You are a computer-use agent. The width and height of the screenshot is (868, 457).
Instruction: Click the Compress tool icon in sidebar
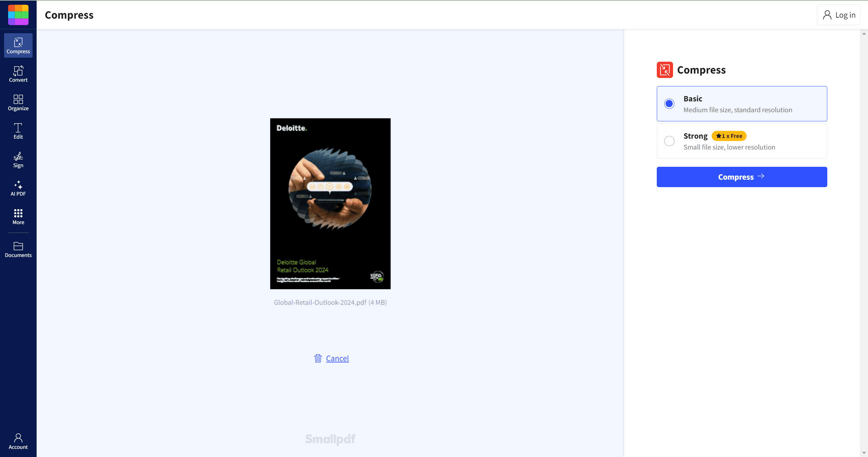(x=18, y=45)
